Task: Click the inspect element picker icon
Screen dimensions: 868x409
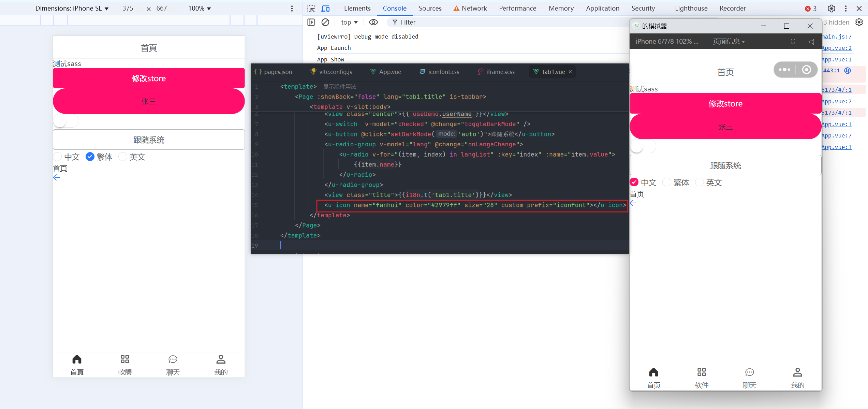Action: click(311, 8)
